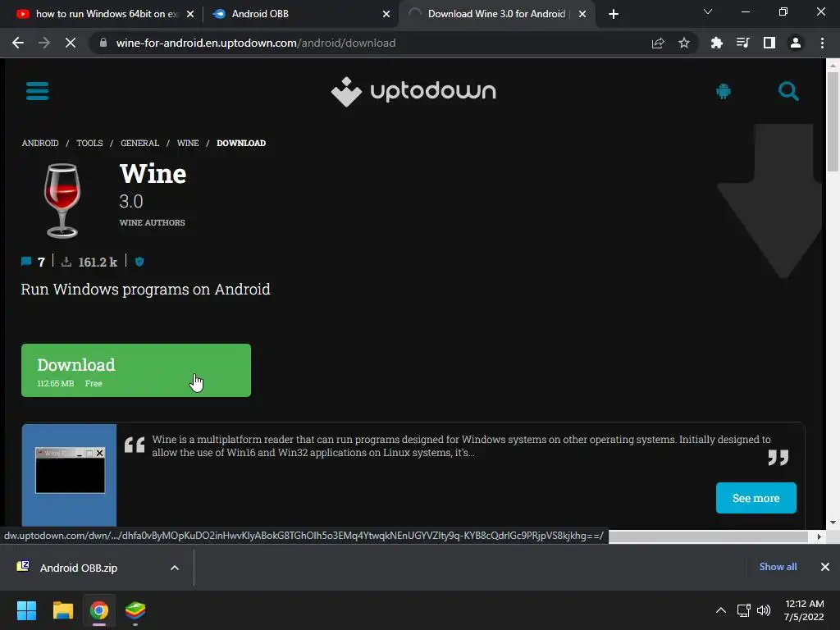Click the browser forward arrow
The image size is (840, 630).
44,43
